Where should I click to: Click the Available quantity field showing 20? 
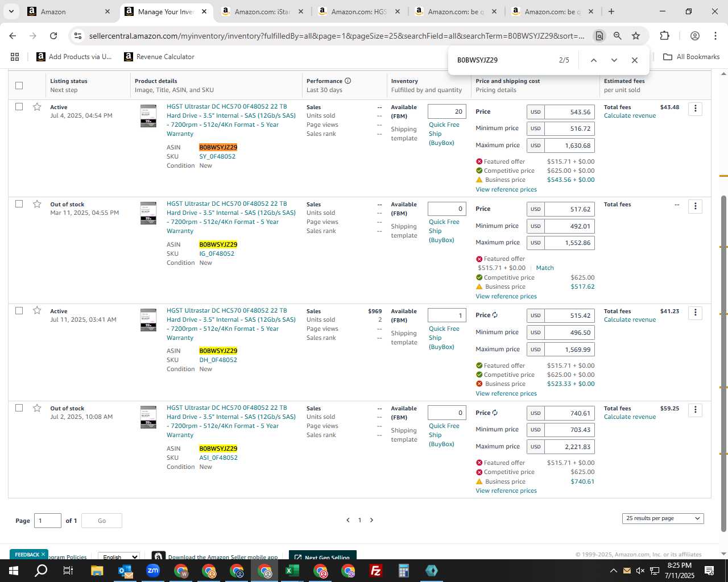point(447,112)
